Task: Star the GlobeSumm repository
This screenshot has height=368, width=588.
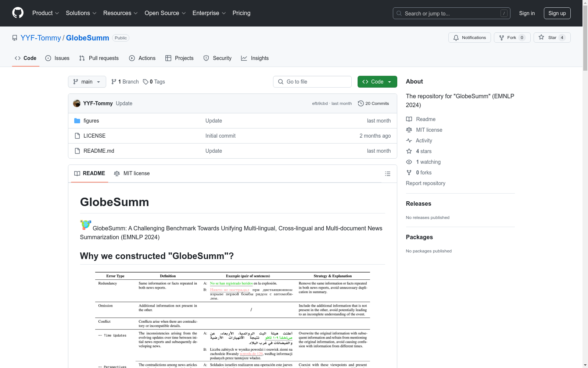Action: [x=552, y=38]
